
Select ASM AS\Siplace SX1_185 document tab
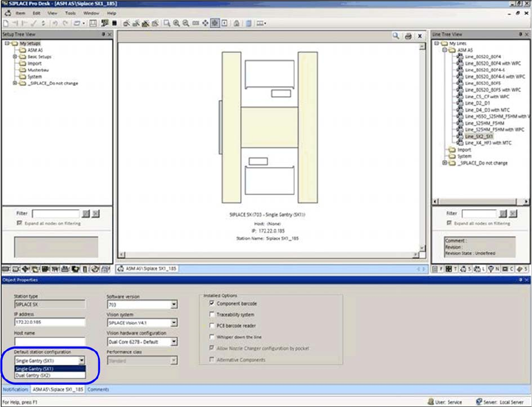point(146,269)
